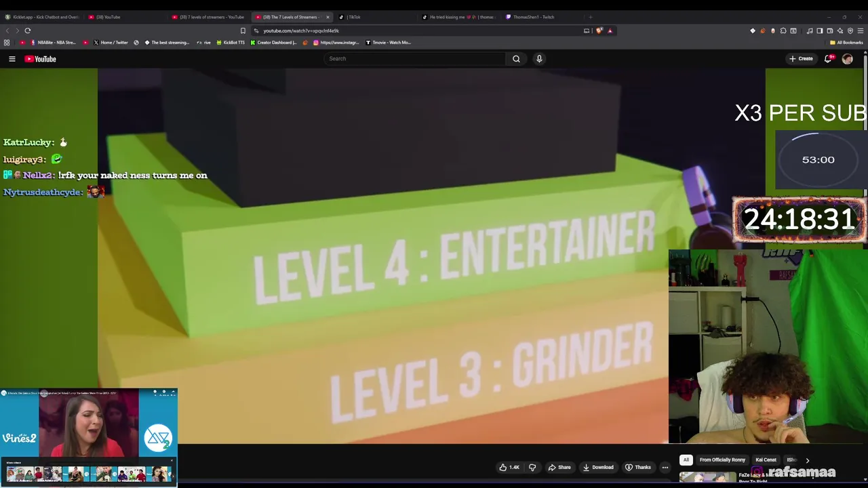Select the Kai Cenat chip
The image size is (868, 488).
click(766, 460)
